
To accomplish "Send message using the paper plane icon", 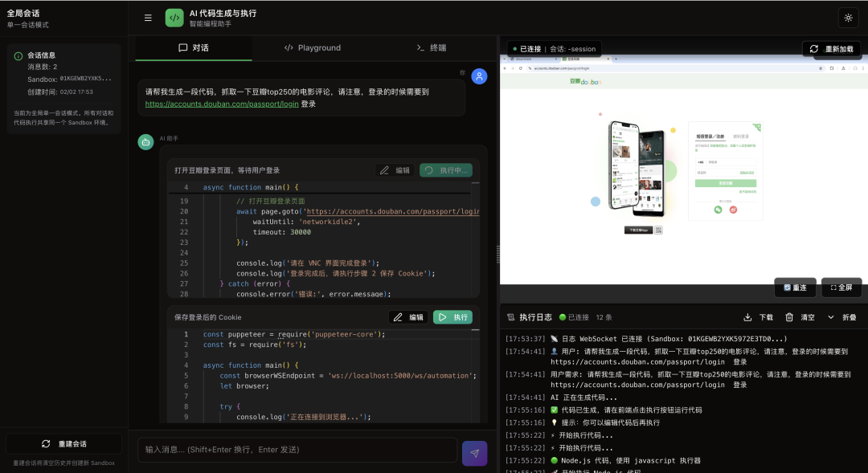I will pyautogui.click(x=474, y=453).
